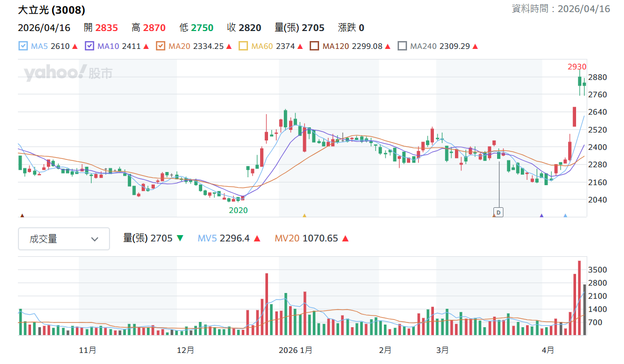Screen dimensions: 624x364
Task: Click the chevron arrow in 成交量 selector
Action: pyautogui.click(x=95, y=239)
